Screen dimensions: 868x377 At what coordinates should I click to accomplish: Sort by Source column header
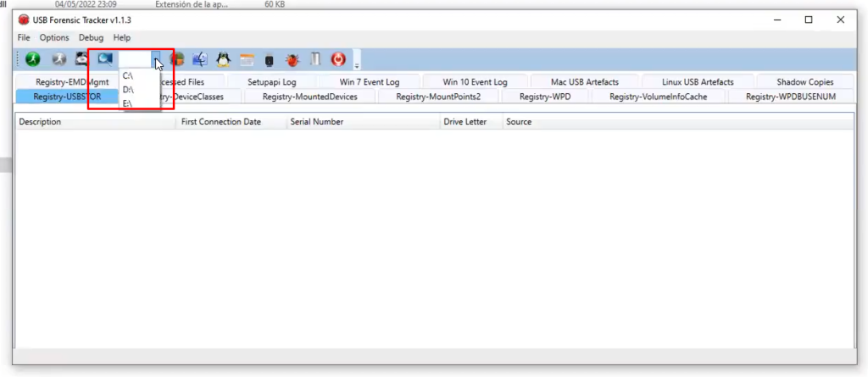pyautogui.click(x=678, y=122)
